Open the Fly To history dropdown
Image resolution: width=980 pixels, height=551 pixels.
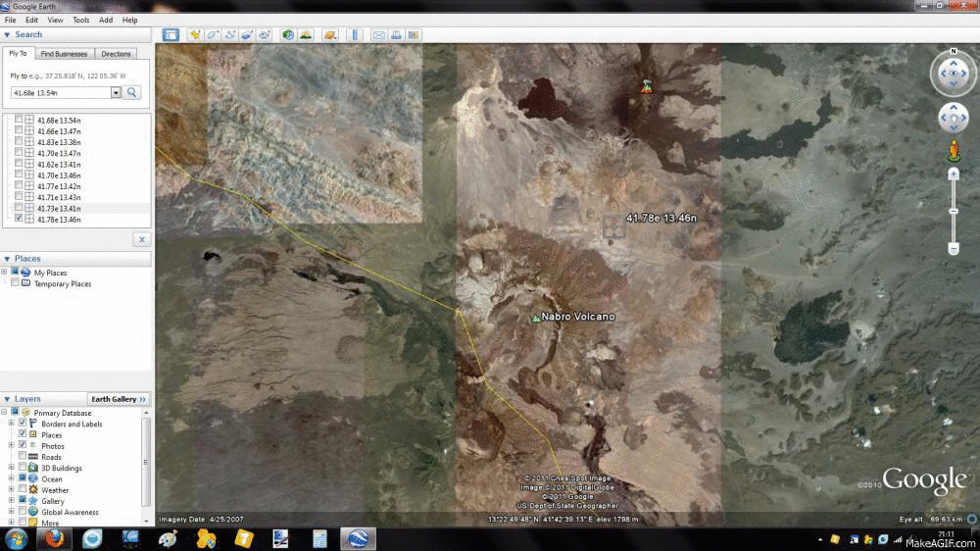pos(116,92)
